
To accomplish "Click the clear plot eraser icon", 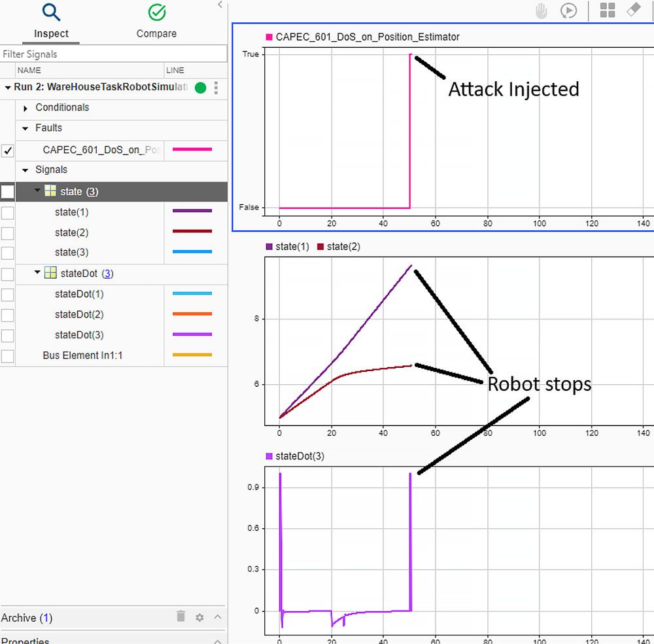I will click(633, 10).
